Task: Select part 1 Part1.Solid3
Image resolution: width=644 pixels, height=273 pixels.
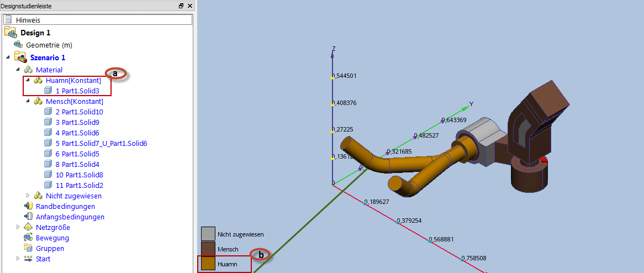Action: pyautogui.click(x=78, y=91)
